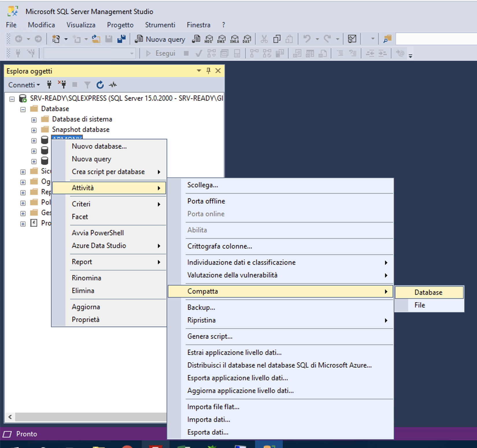Select Facet in context menu

click(109, 217)
